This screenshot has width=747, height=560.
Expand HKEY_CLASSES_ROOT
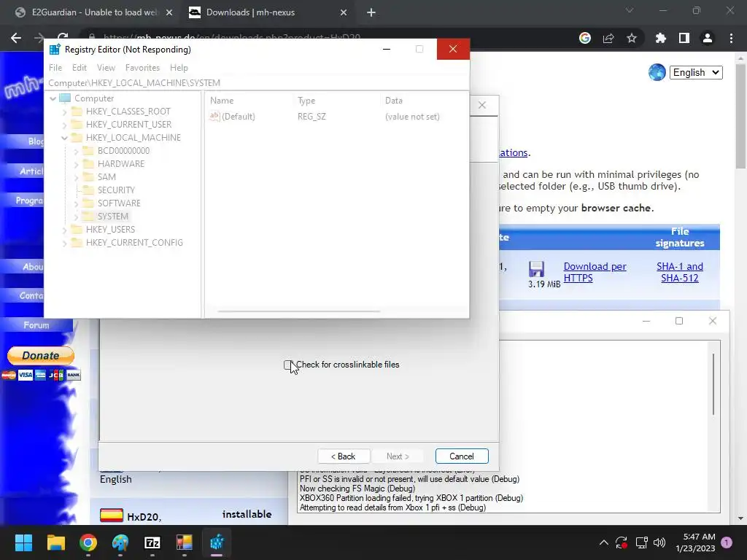[x=65, y=112]
